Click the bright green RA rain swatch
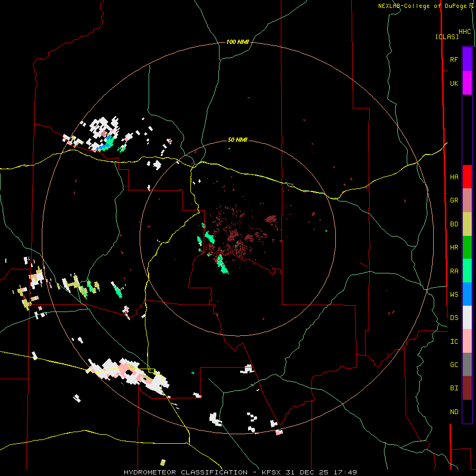 tap(467, 271)
